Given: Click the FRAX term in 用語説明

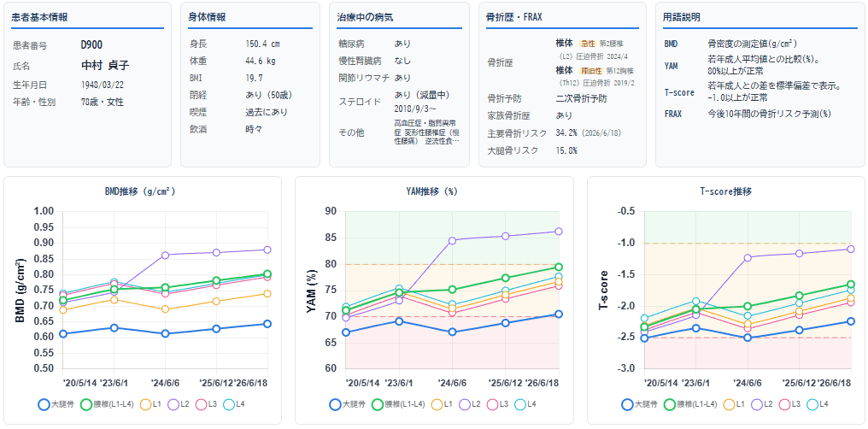Looking at the screenshot, I should coord(673,114).
